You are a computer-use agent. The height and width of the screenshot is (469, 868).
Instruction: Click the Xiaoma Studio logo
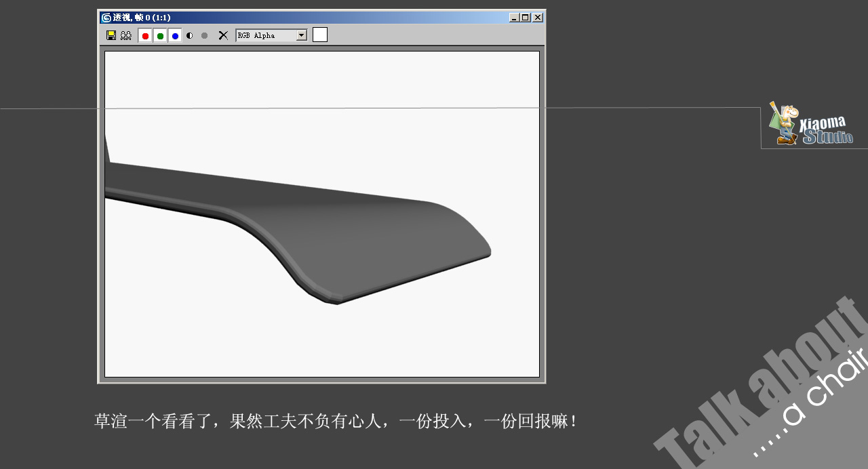810,123
